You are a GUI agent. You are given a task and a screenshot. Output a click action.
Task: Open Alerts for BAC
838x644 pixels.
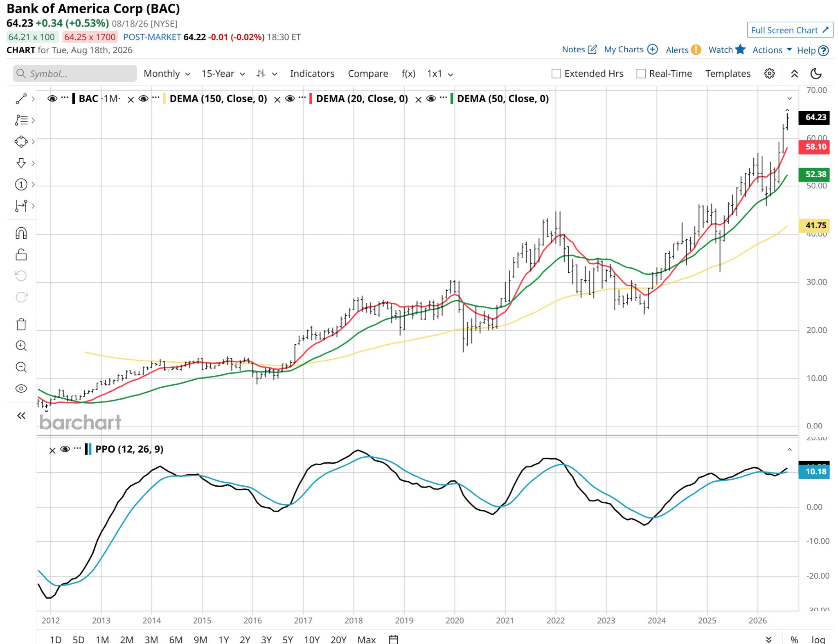click(x=683, y=50)
